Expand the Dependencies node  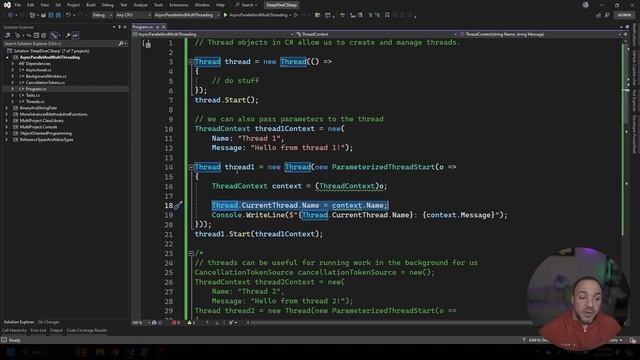point(13,64)
